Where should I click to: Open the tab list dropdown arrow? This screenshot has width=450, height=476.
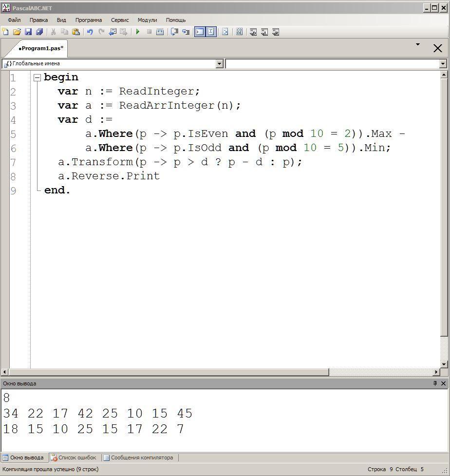[x=418, y=45]
